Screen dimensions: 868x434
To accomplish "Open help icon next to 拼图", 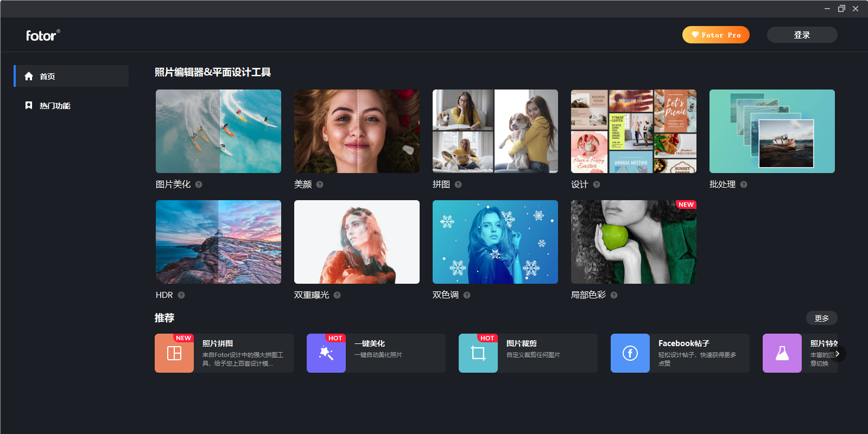I will 458,184.
